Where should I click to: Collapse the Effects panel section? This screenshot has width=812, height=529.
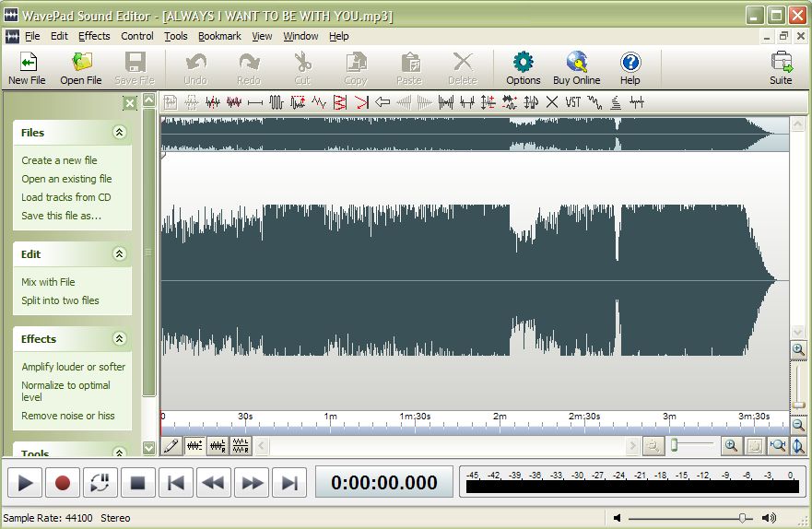119,338
